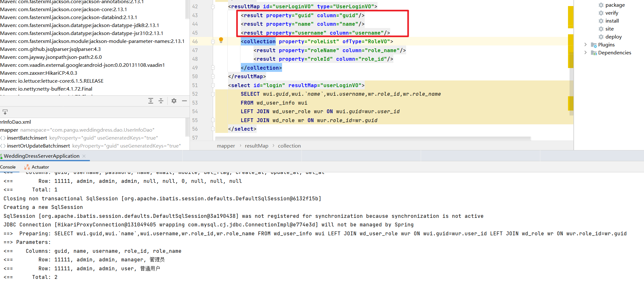Select the Maven verify goal
The height and width of the screenshot is (283, 644).
pyautogui.click(x=611, y=13)
